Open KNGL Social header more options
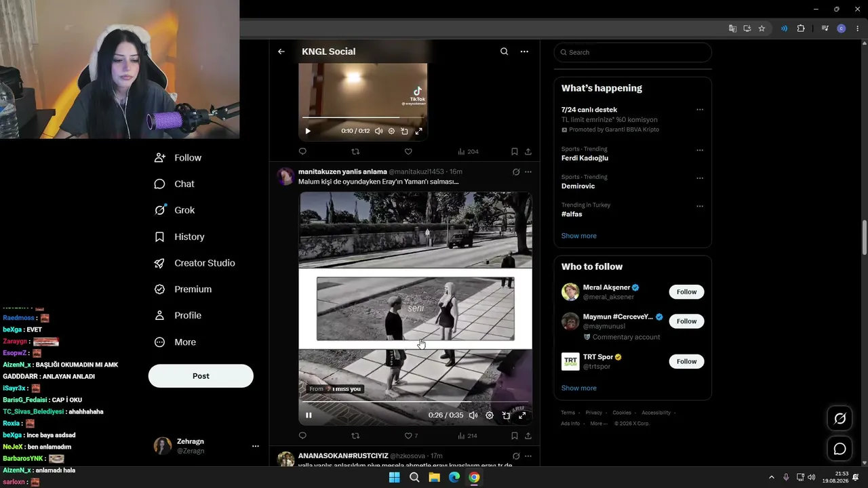The width and height of the screenshot is (868, 488). pos(524,52)
